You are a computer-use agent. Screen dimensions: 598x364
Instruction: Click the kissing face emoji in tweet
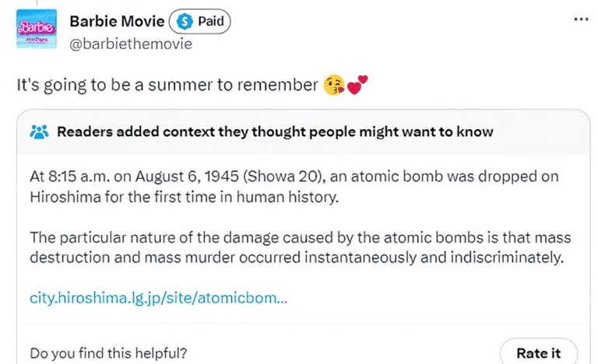[x=334, y=85]
